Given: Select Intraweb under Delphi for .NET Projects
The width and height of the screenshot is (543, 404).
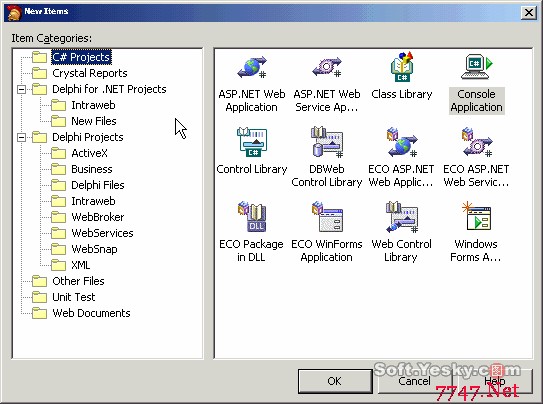Looking at the screenshot, I should pyautogui.click(x=93, y=105).
